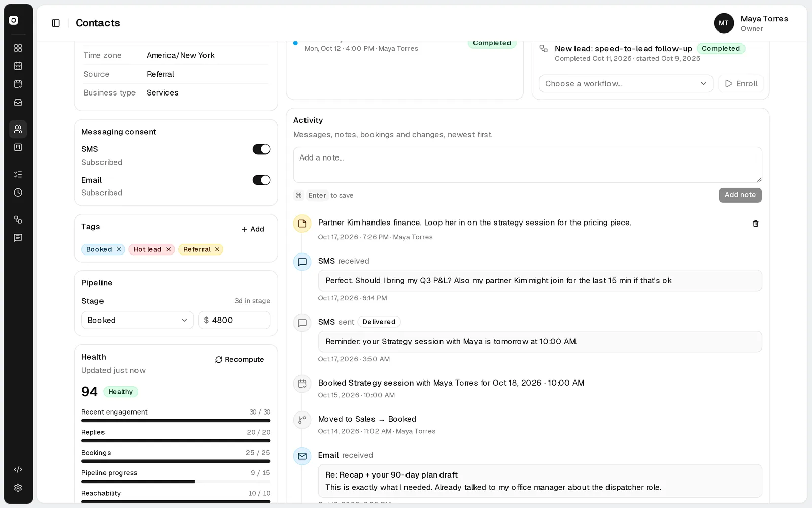Open the settings gear in sidebar
Viewport: 812px width, 508px height.
pos(18,488)
